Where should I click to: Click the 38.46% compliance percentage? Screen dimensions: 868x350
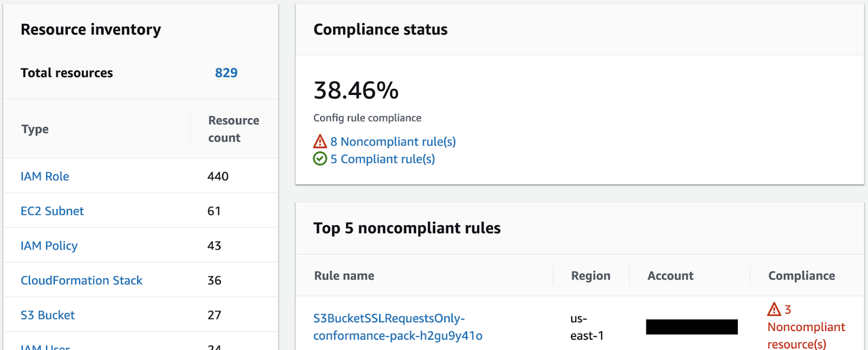[356, 90]
